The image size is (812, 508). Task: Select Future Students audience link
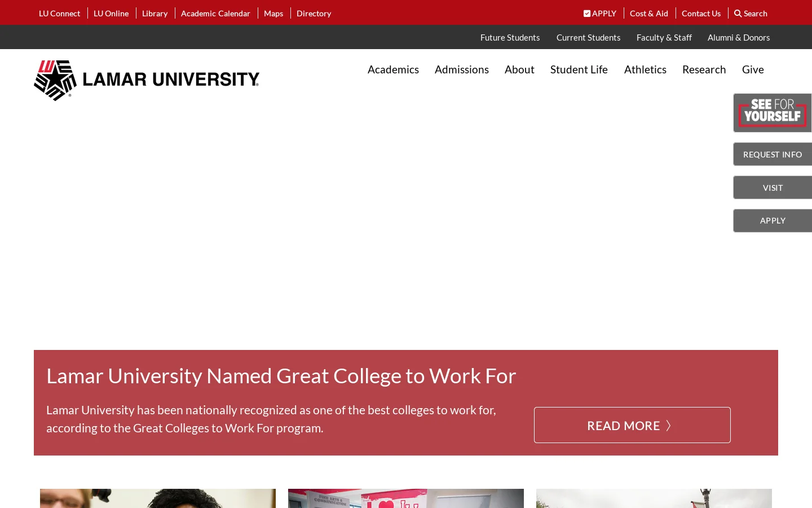click(x=510, y=37)
